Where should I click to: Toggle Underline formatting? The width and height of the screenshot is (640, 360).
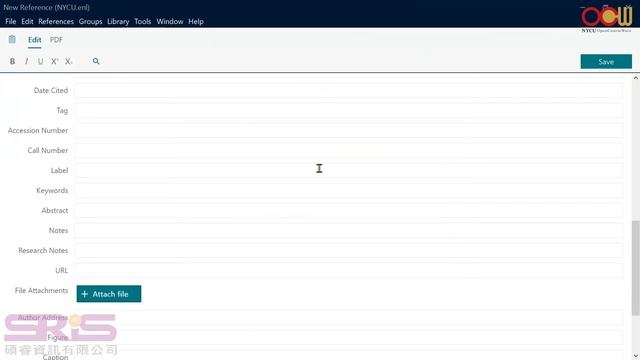pos(40,61)
